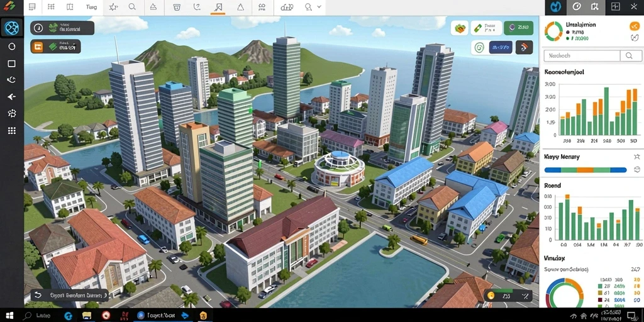Click the dark blue button beside spiral icon
The height and width of the screenshot is (322, 644).
click(501, 48)
